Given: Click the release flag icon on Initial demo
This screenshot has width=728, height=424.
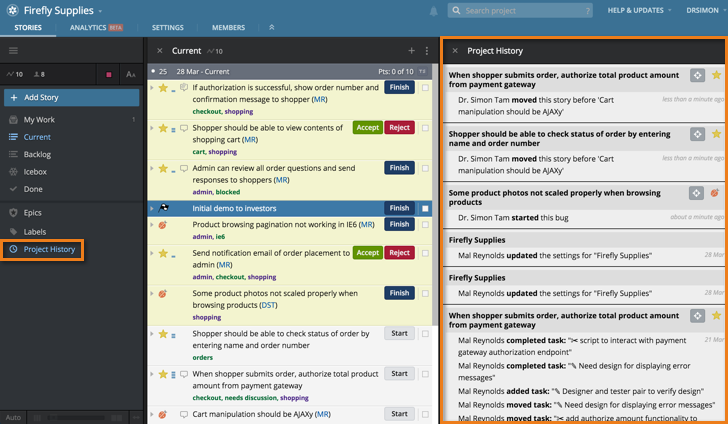Looking at the screenshot, I should [x=163, y=208].
